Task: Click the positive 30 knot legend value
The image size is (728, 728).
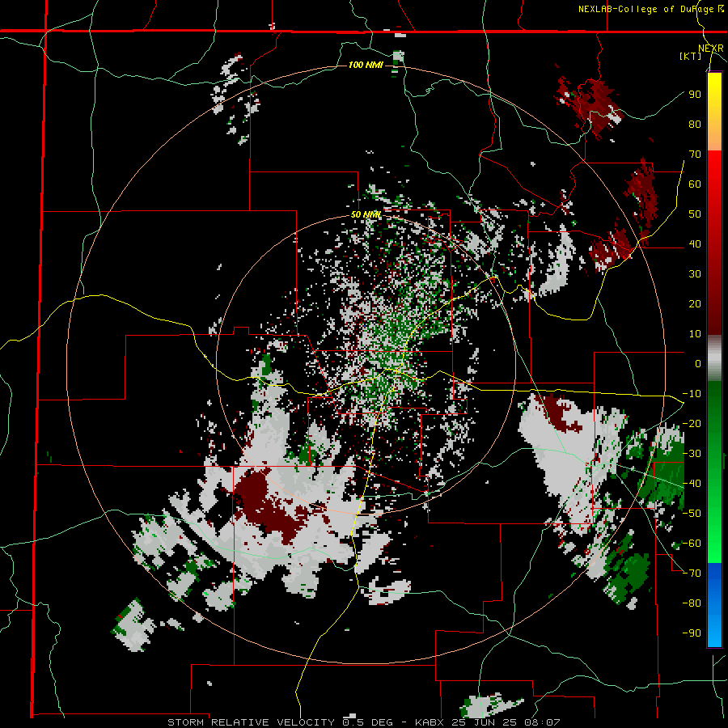Action: (695, 274)
